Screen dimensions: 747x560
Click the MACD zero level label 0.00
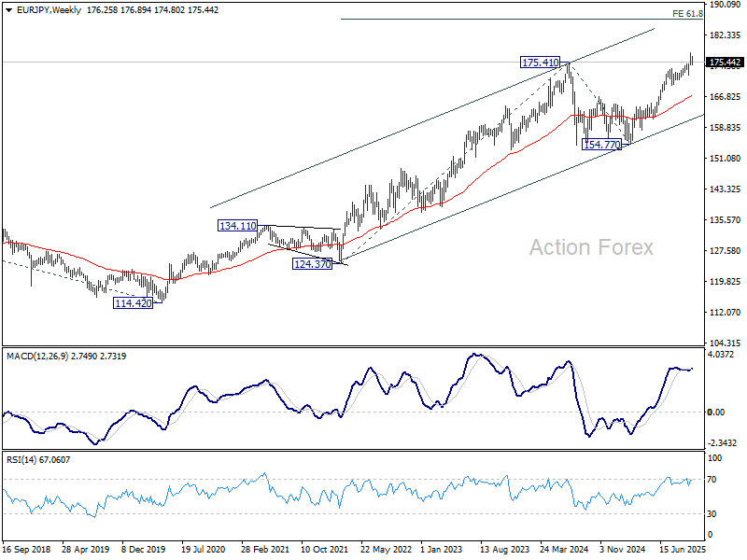tap(716, 413)
